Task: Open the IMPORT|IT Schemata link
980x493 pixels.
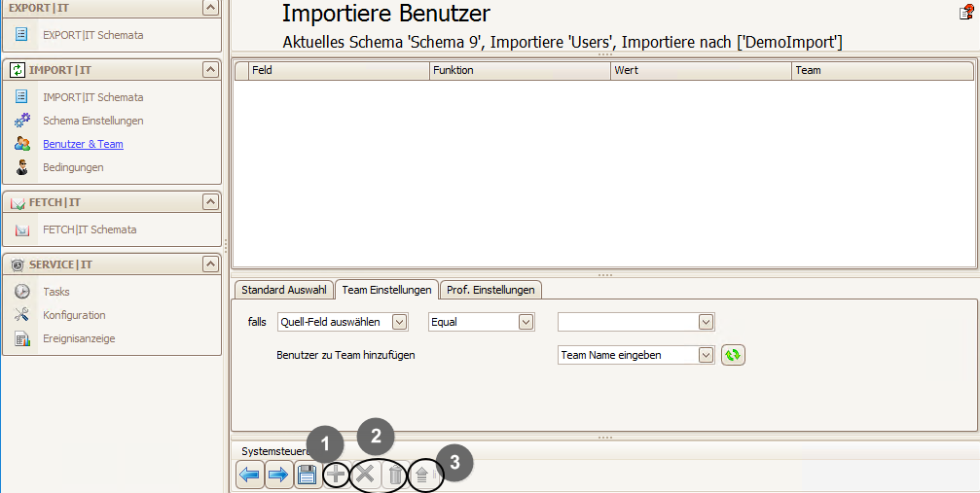Action: click(93, 97)
